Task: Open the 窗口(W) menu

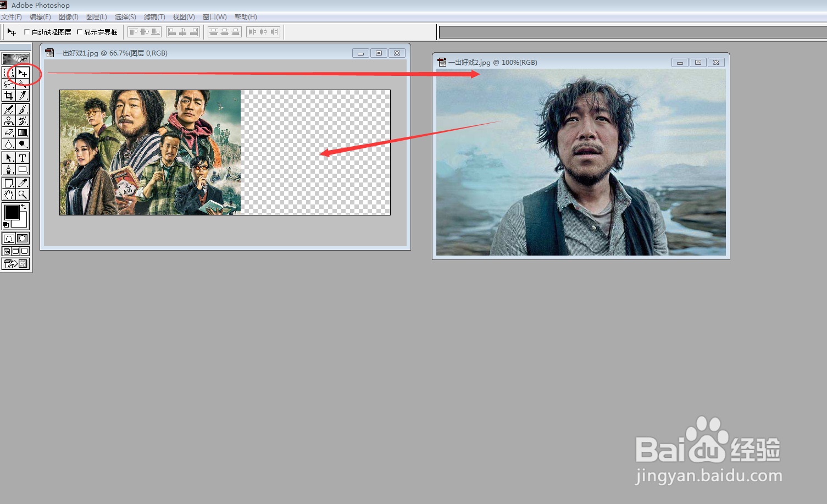Action: point(214,17)
